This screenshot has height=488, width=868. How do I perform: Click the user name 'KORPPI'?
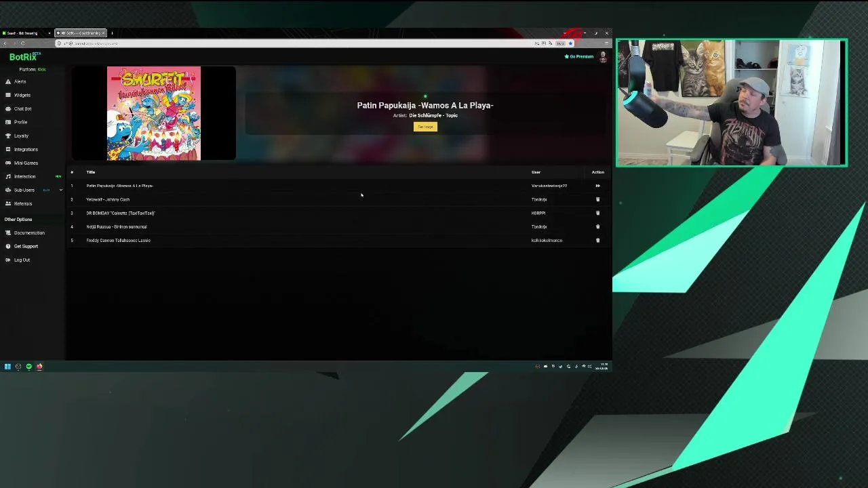[x=538, y=213]
